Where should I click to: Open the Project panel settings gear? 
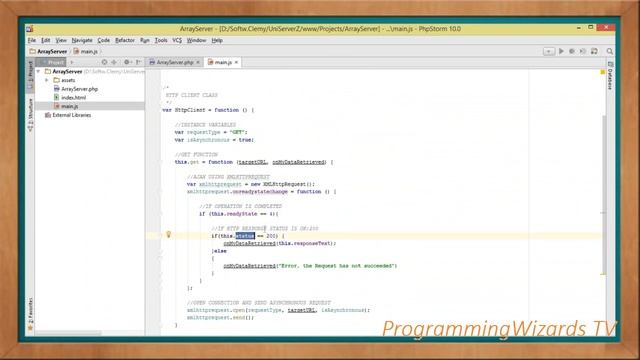point(127,62)
